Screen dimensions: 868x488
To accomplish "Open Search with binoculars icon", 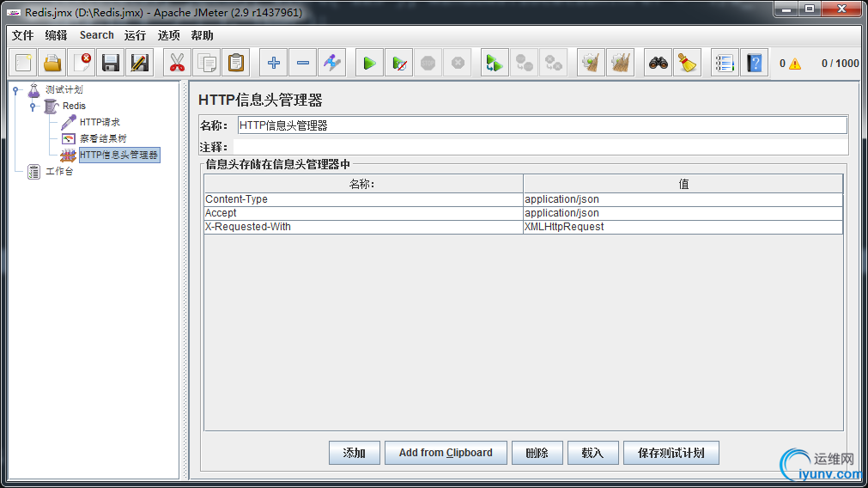I will (659, 63).
